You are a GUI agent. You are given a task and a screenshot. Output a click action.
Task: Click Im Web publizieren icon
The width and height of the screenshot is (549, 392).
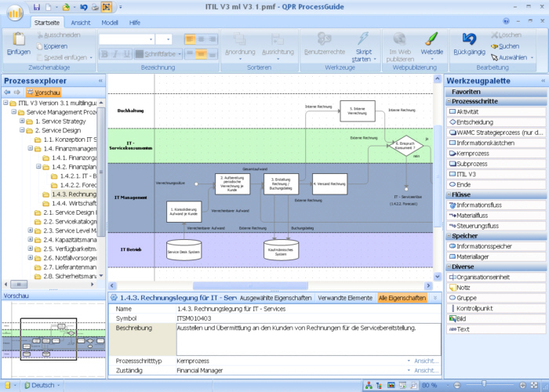pyautogui.click(x=400, y=39)
